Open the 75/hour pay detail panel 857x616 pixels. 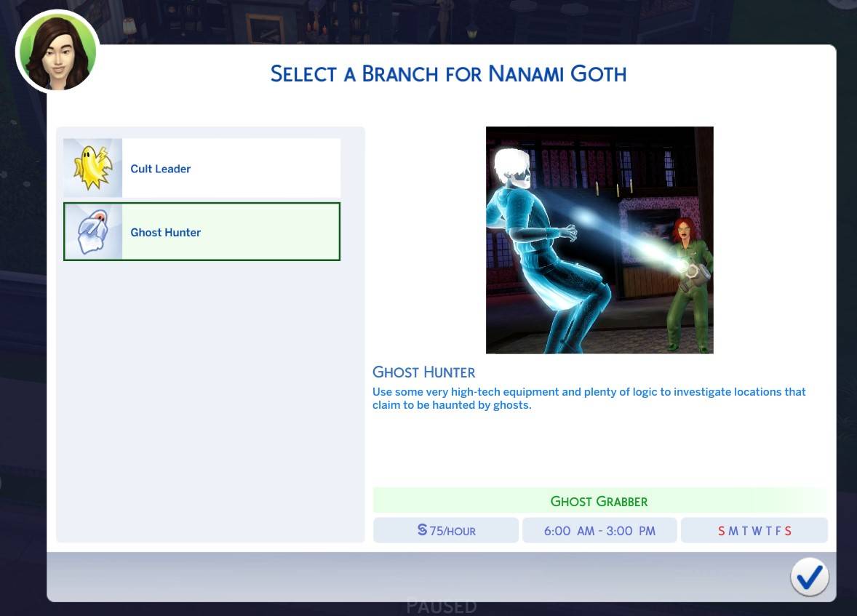pos(445,530)
